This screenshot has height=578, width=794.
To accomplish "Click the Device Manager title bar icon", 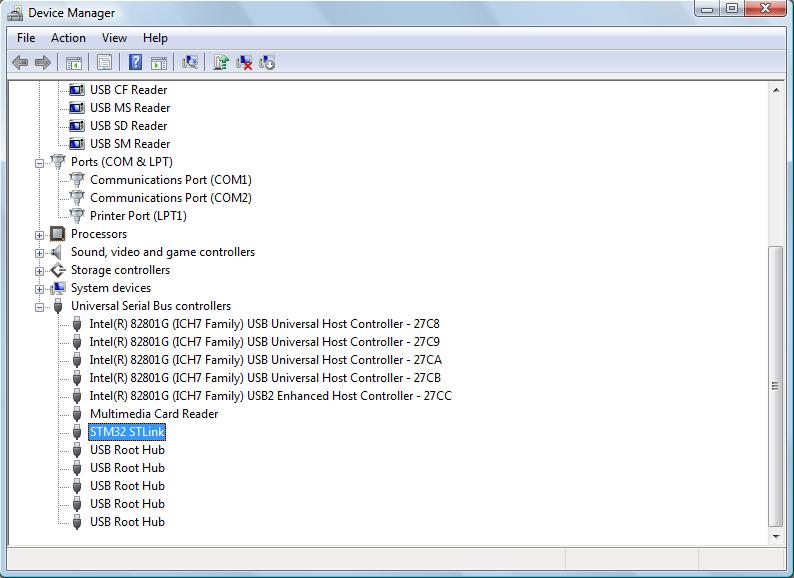I will 15,13.
